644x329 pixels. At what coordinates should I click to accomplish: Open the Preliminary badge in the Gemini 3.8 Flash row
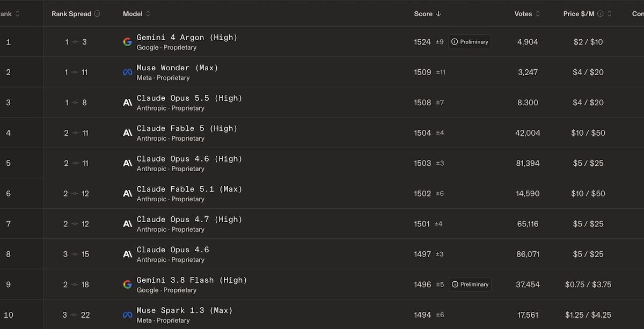(470, 284)
